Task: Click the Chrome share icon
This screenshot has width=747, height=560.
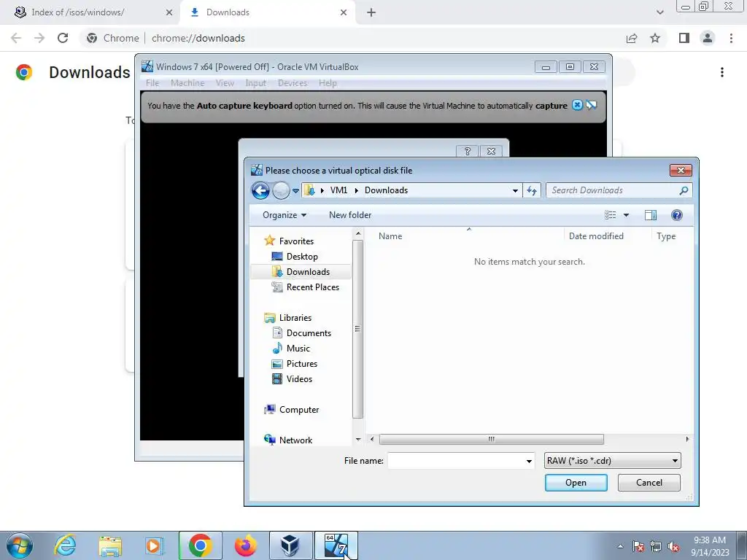Action: pyautogui.click(x=632, y=38)
